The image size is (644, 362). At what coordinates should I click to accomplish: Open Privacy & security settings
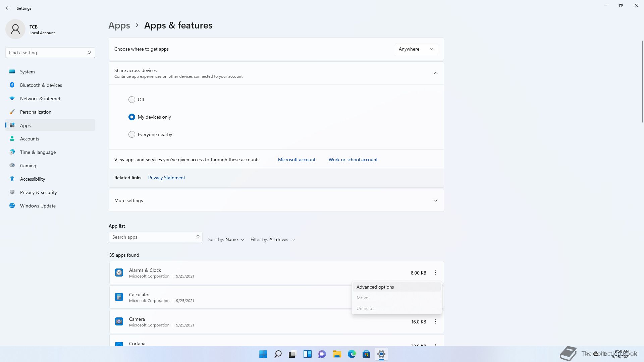coord(50,192)
